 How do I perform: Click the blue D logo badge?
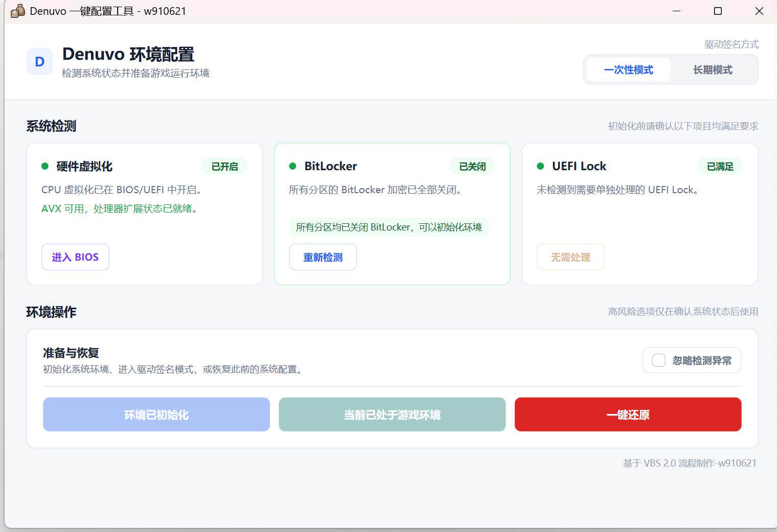pos(39,62)
